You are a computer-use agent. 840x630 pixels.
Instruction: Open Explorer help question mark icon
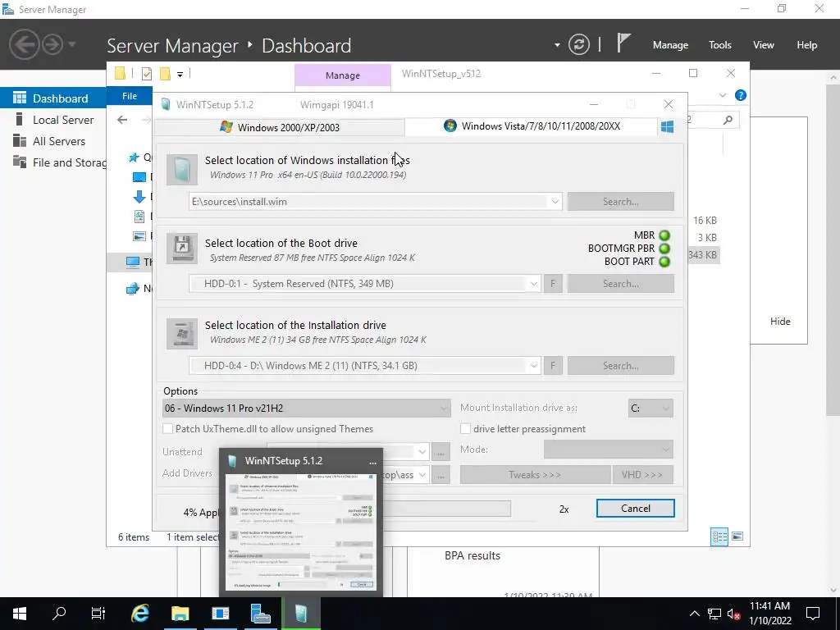tap(741, 95)
